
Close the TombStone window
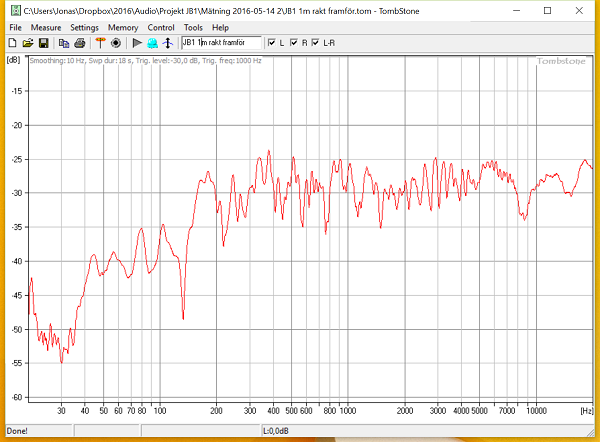(x=579, y=11)
